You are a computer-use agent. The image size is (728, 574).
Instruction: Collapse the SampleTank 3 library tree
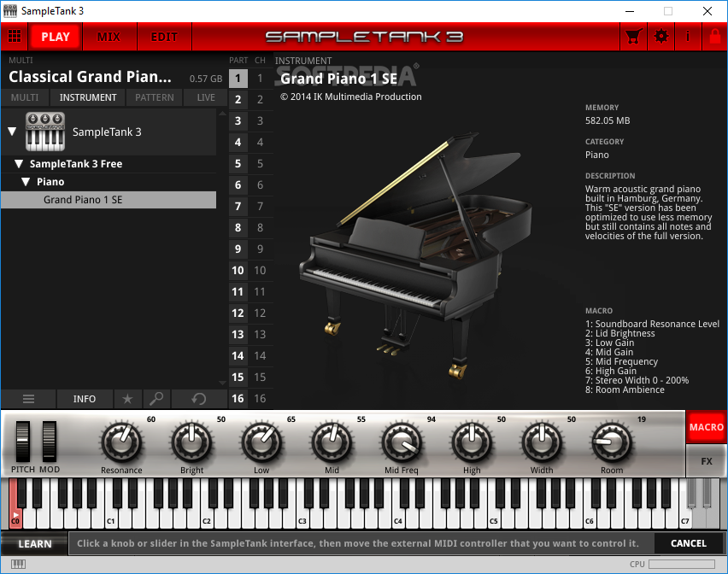click(x=13, y=132)
